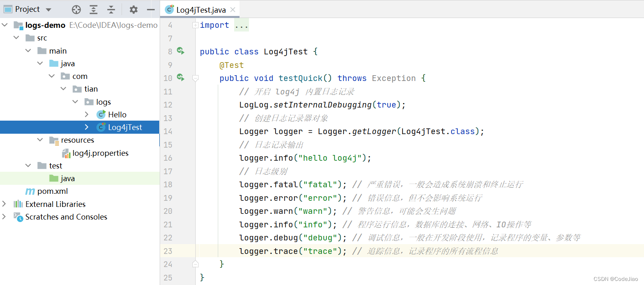Screen dimensions: 644x285
Task: Expand the Log4jTest class node
Action: click(x=87, y=127)
